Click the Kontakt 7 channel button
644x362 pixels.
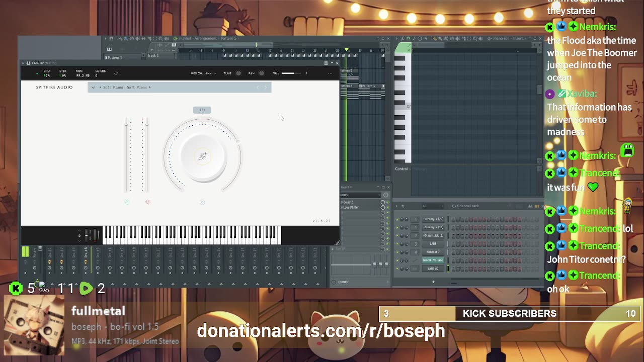[x=433, y=252]
